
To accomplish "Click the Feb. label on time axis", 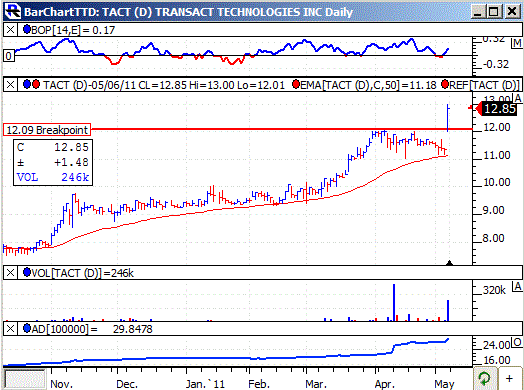I will [x=259, y=384].
